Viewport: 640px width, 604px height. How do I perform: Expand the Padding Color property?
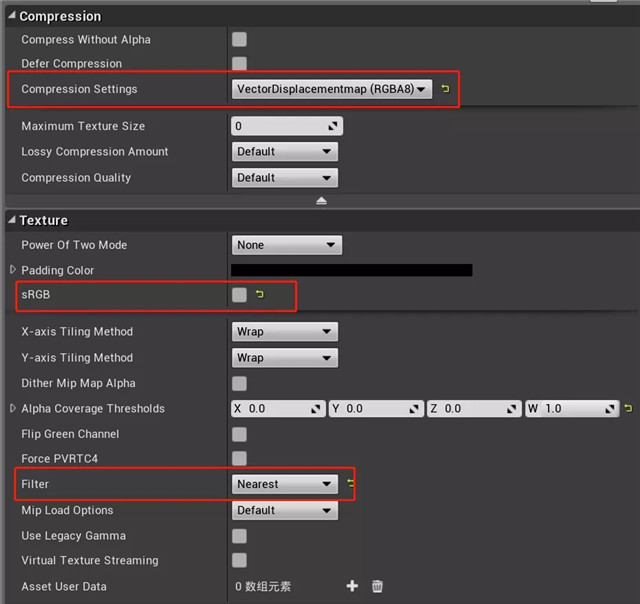click(13, 270)
